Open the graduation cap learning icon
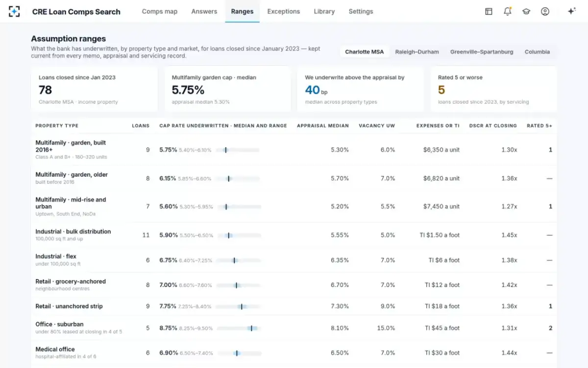The width and height of the screenshot is (588, 368). pyautogui.click(x=526, y=11)
